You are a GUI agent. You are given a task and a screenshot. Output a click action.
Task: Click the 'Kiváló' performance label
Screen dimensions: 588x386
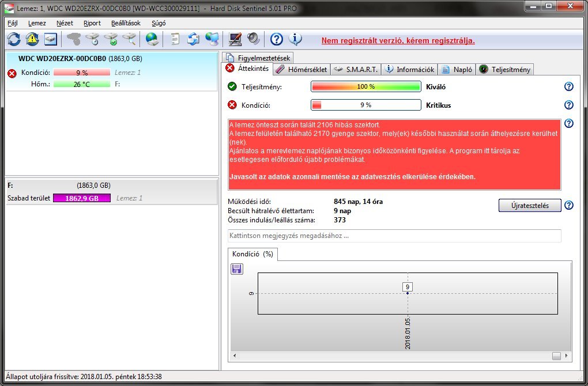tap(436, 87)
